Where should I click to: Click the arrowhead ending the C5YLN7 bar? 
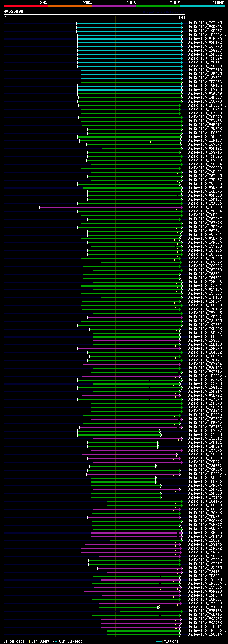160,431
